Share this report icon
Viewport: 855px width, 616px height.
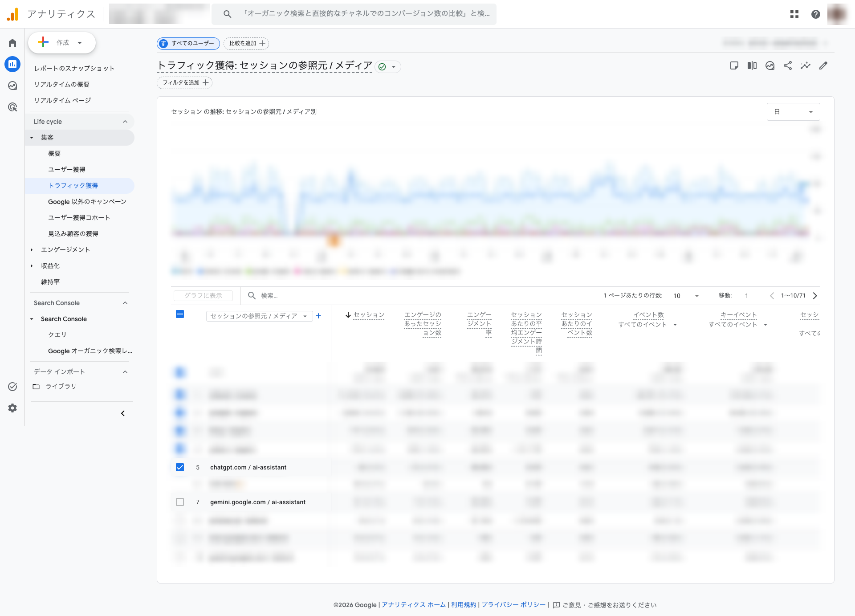(x=788, y=66)
